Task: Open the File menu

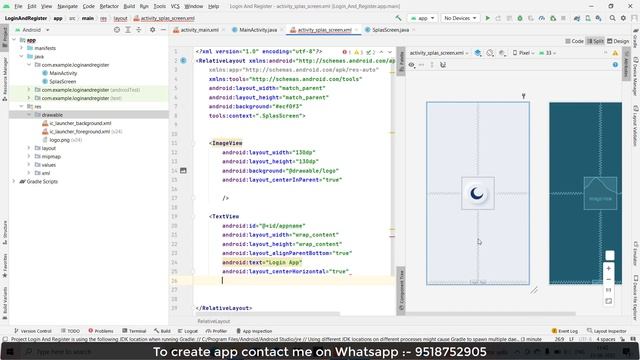Action: (x=18, y=6)
